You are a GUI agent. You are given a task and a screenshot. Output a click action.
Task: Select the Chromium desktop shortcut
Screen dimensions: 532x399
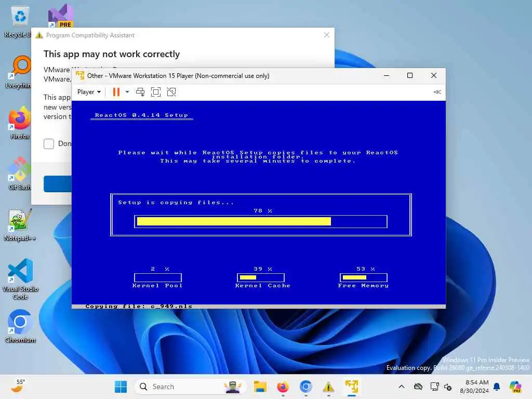[x=20, y=326]
